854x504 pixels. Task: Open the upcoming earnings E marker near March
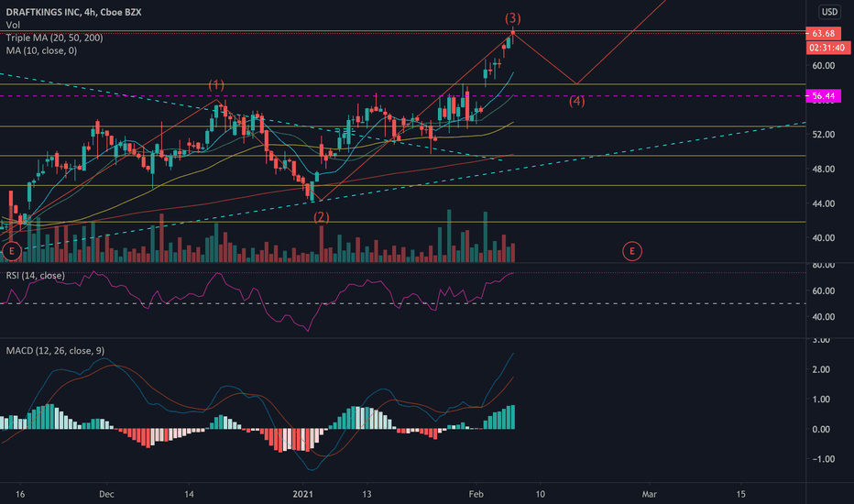631,251
